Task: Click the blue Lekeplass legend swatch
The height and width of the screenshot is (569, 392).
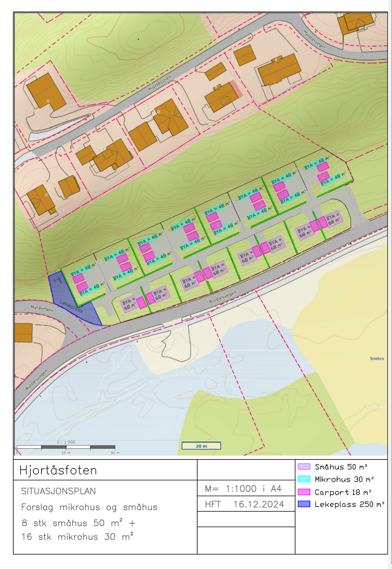Action: tap(304, 504)
